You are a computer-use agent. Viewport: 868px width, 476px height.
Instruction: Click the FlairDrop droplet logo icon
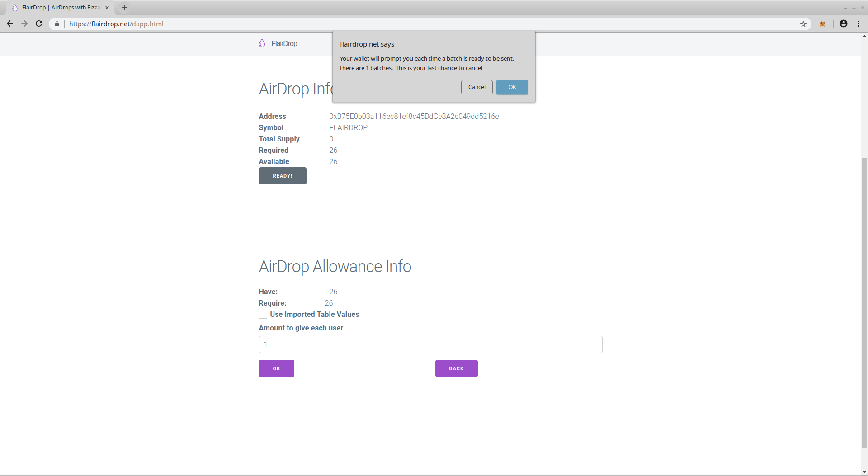coord(262,43)
